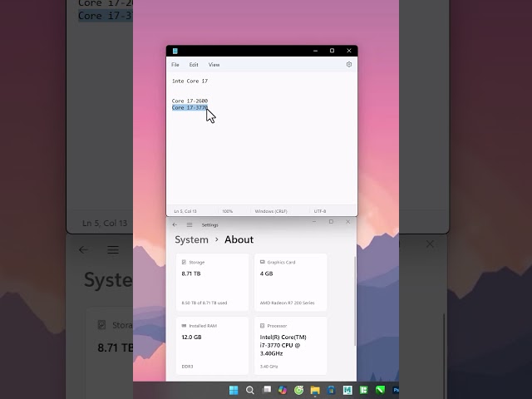Open Photoshop from the taskbar
The height and width of the screenshot is (399, 532).
tap(396, 390)
